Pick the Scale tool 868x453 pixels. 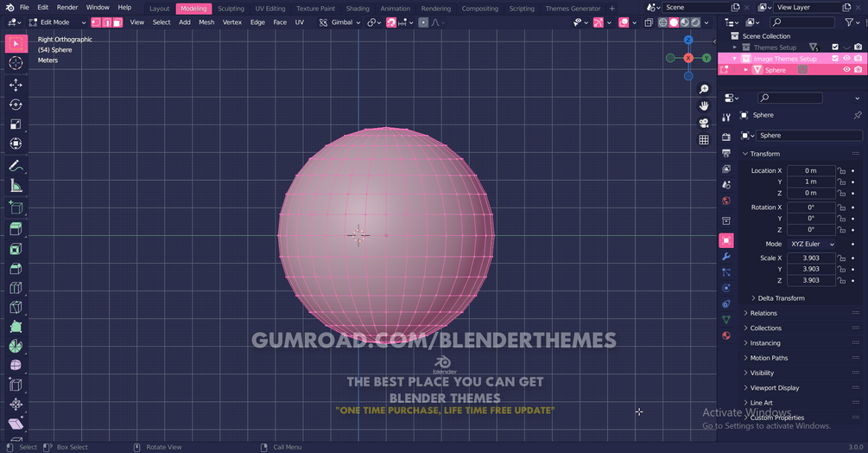[16, 124]
